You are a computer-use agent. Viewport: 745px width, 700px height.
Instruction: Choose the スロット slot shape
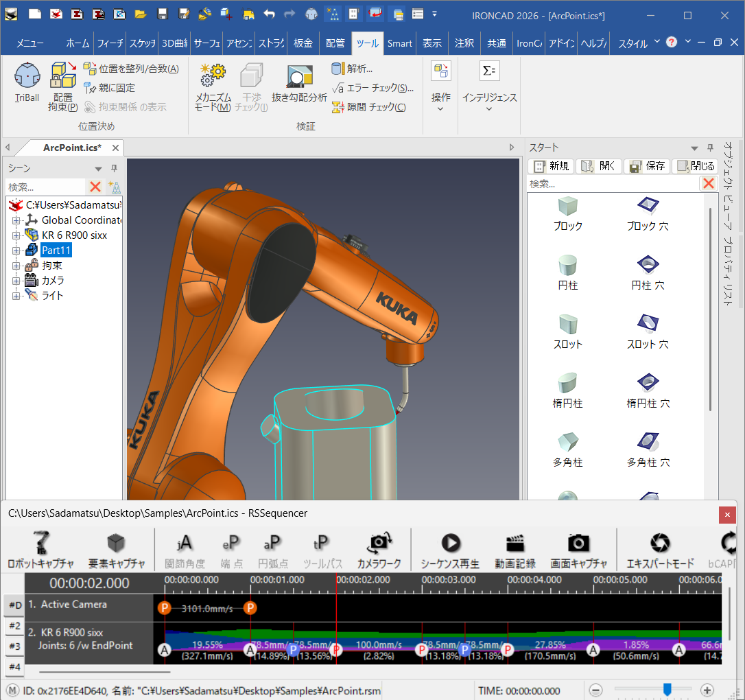point(568,331)
